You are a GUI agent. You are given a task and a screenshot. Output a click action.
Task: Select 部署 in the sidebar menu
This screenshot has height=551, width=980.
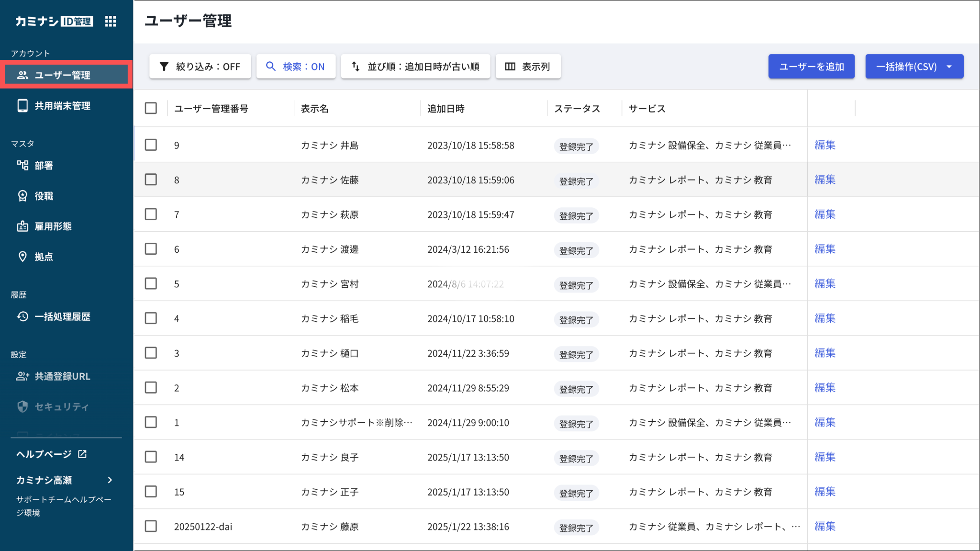[44, 166]
